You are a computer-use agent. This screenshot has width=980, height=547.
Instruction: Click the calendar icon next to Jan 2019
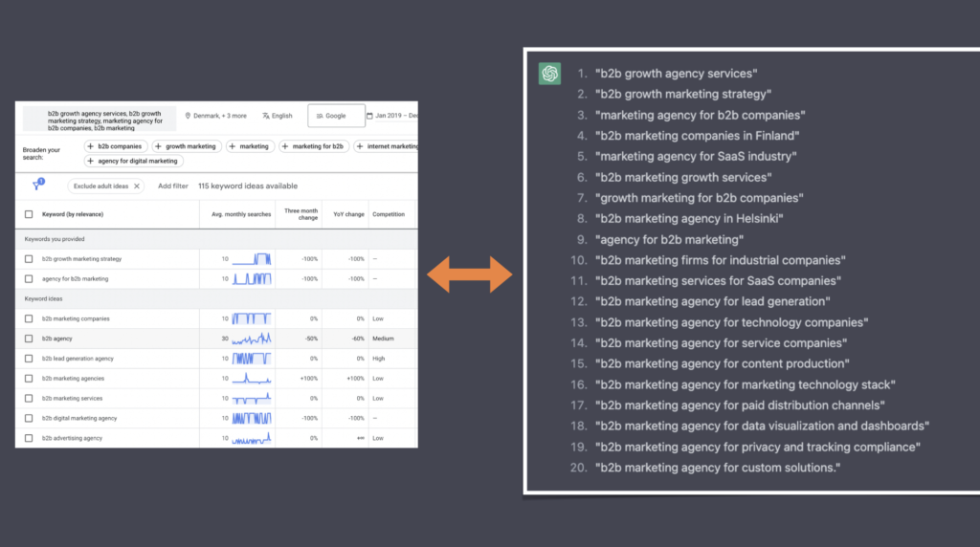point(369,116)
